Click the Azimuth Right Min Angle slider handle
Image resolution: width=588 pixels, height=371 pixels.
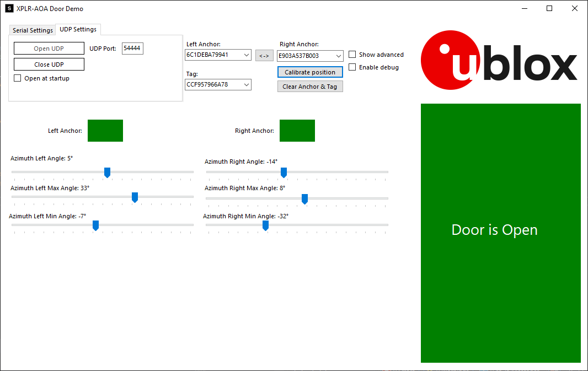pyautogui.click(x=265, y=225)
